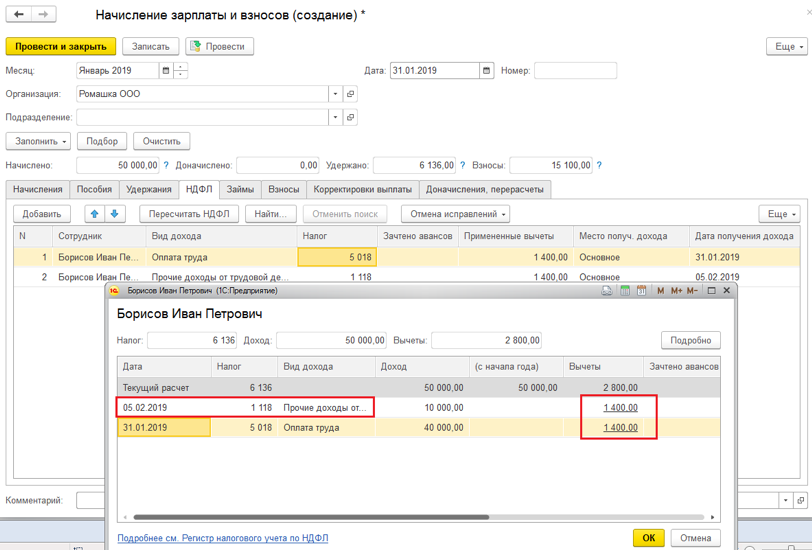
Task: Expand the Организация dropdown list
Action: [x=336, y=94]
